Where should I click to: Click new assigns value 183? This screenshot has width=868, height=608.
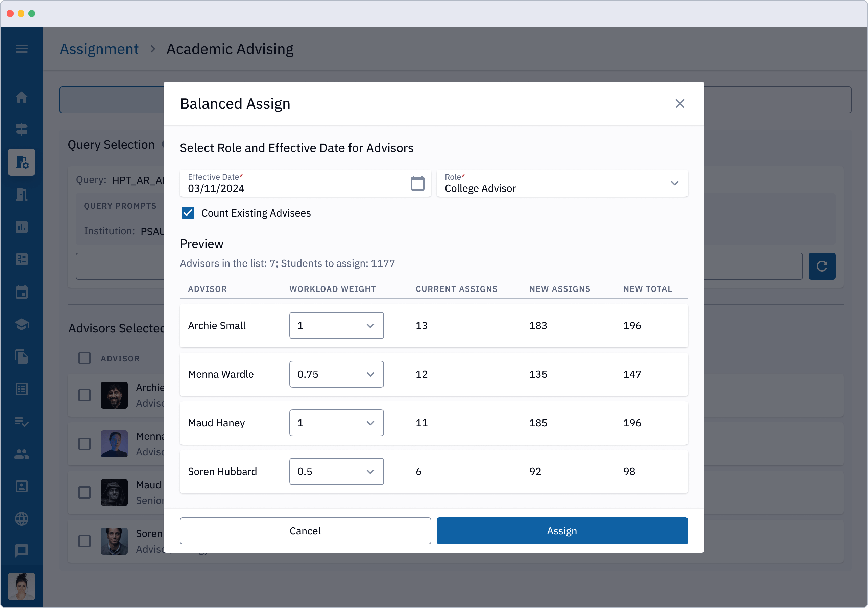pos(538,326)
